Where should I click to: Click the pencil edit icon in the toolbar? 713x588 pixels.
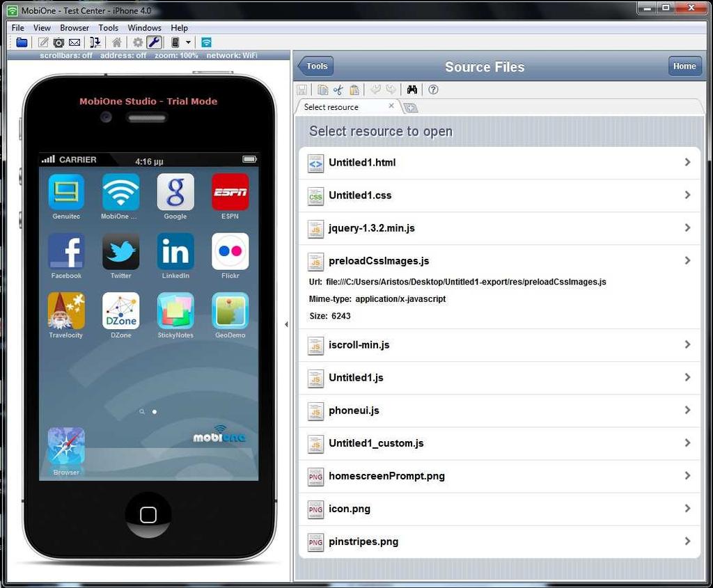pos(43,42)
